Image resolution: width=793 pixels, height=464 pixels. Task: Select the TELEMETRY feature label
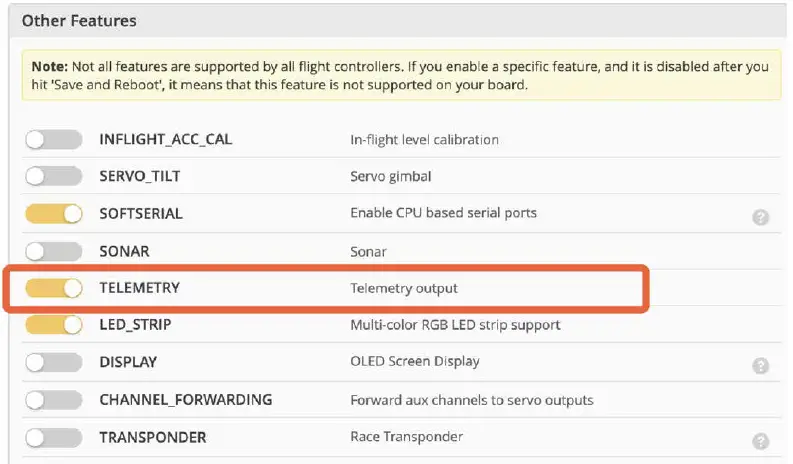(139, 288)
